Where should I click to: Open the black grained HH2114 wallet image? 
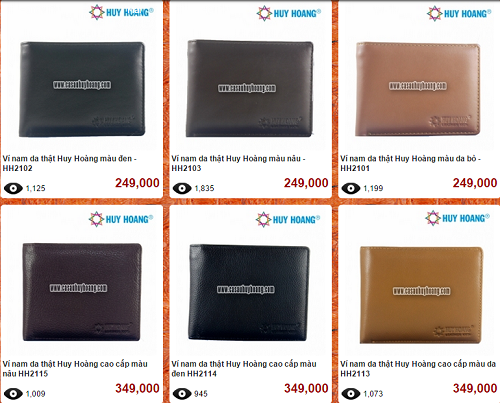tap(249, 292)
